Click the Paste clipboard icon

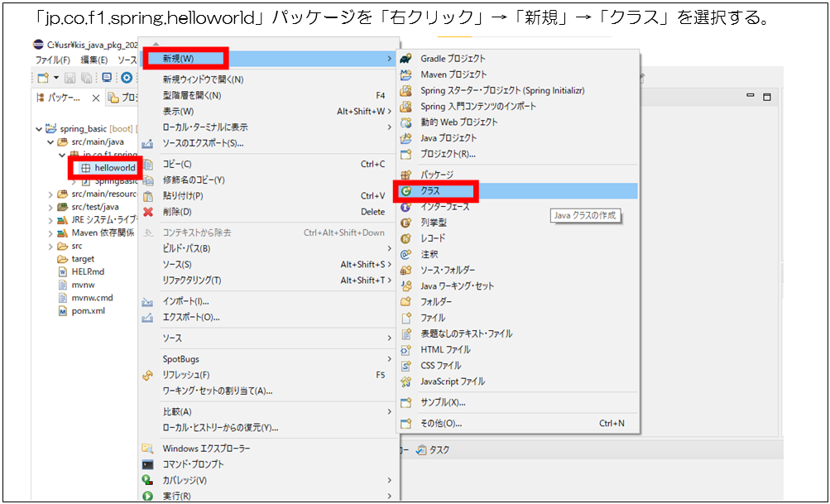tap(148, 196)
